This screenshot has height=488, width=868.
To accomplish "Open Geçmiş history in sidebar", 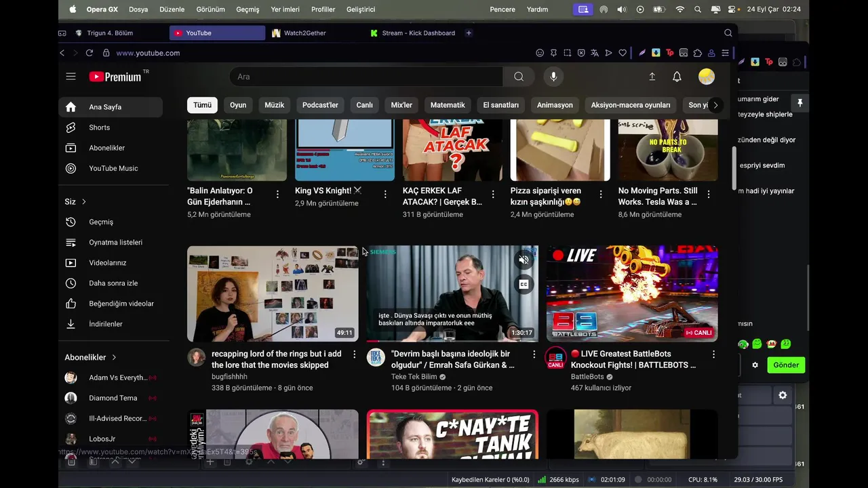I will [x=111, y=222].
